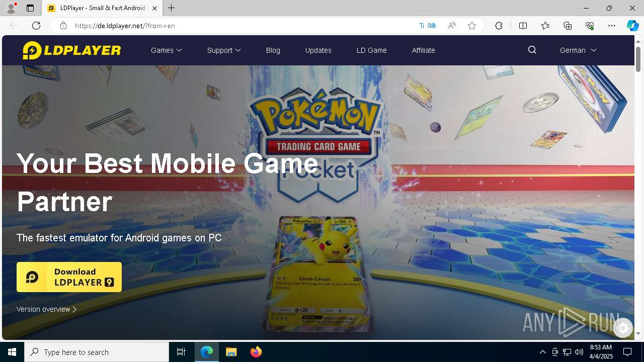
Task: Open the Version overview link
Action: coord(46,309)
